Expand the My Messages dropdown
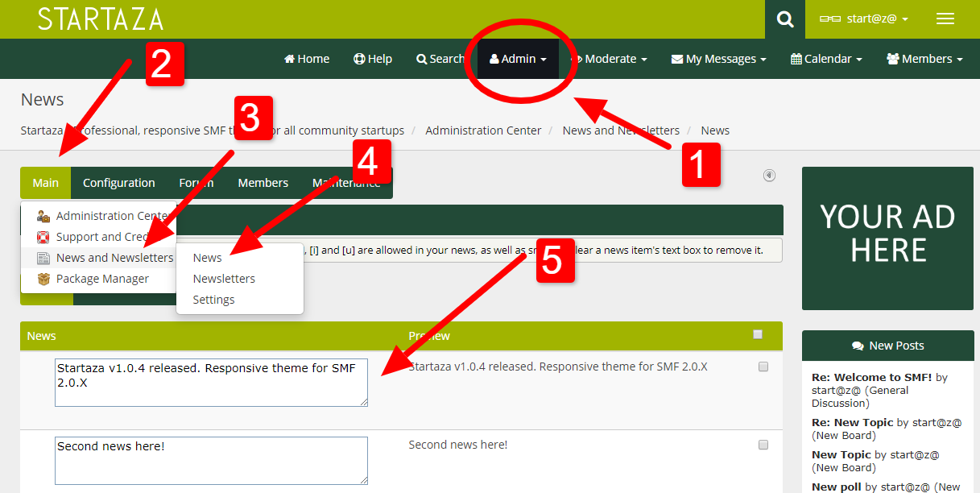The width and height of the screenshot is (980, 493). pos(719,59)
